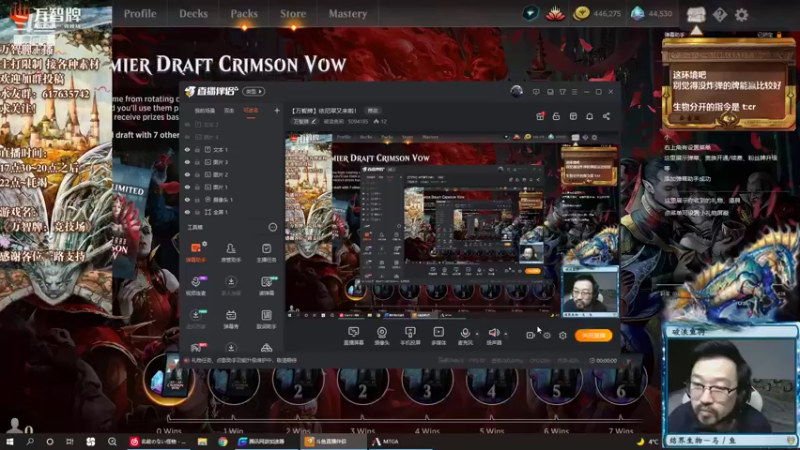Open the 主播任务 streamer tasks tool
The width and height of the screenshot is (800, 450).
point(266,252)
